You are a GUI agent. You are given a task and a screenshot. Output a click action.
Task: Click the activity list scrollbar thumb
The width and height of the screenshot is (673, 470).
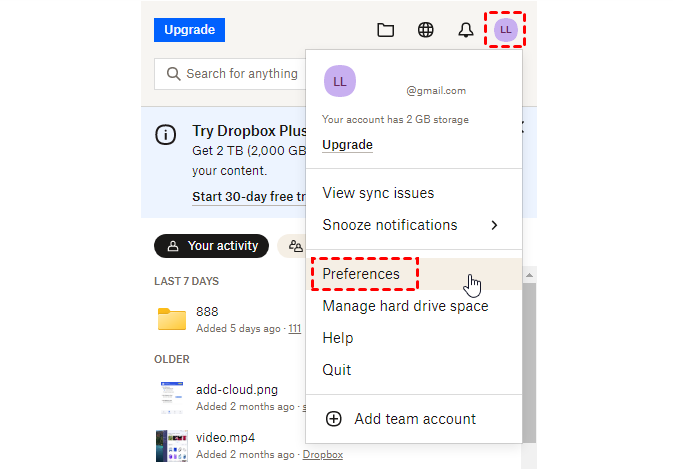[529, 362]
